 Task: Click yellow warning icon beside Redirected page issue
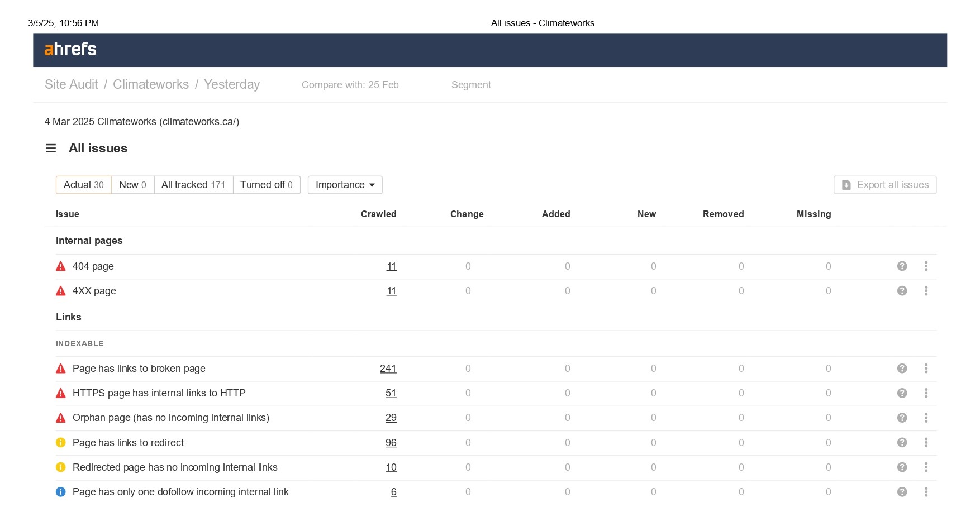tap(61, 467)
